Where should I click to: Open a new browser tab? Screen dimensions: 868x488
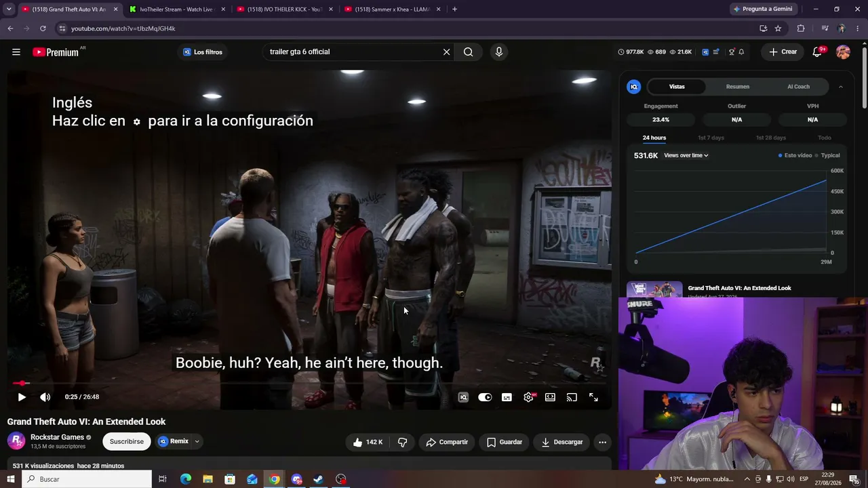pos(454,9)
